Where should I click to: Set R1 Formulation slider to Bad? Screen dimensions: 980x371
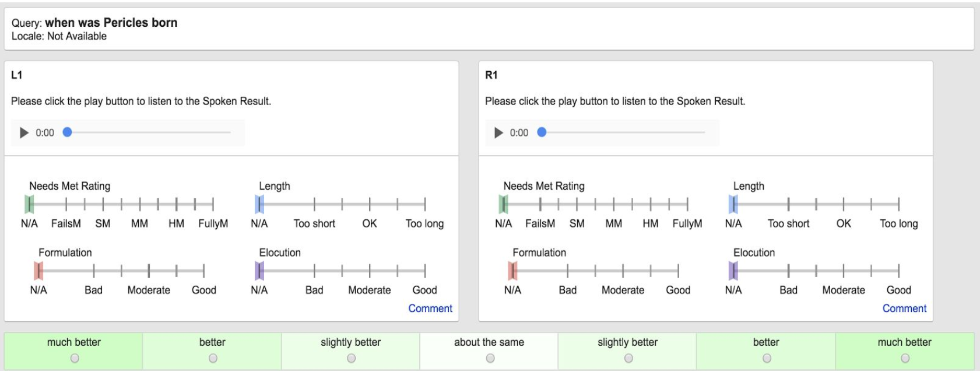pyautogui.click(x=567, y=271)
